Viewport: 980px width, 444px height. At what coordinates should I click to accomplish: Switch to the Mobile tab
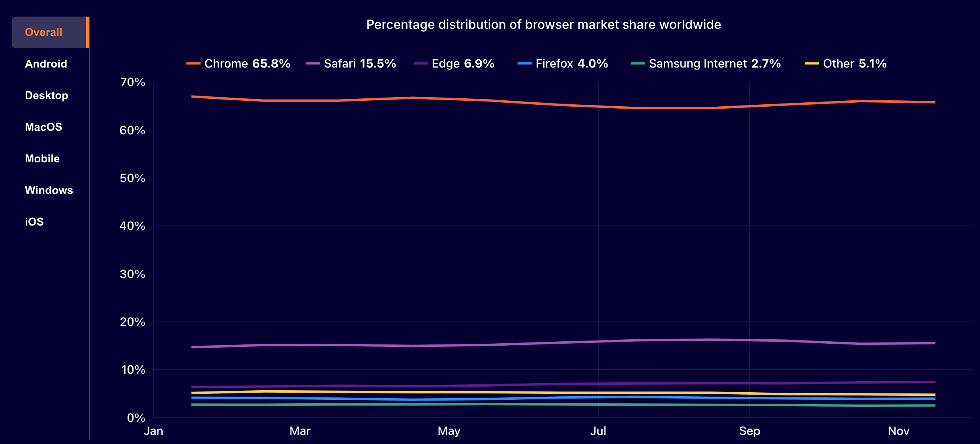pyautogui.click(x=42, y=159)
